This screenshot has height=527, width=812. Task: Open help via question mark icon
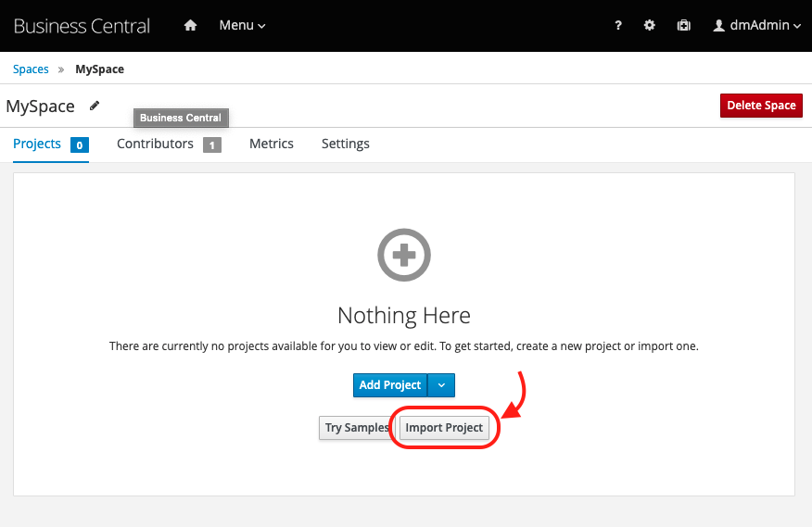[x=618, y=26]
